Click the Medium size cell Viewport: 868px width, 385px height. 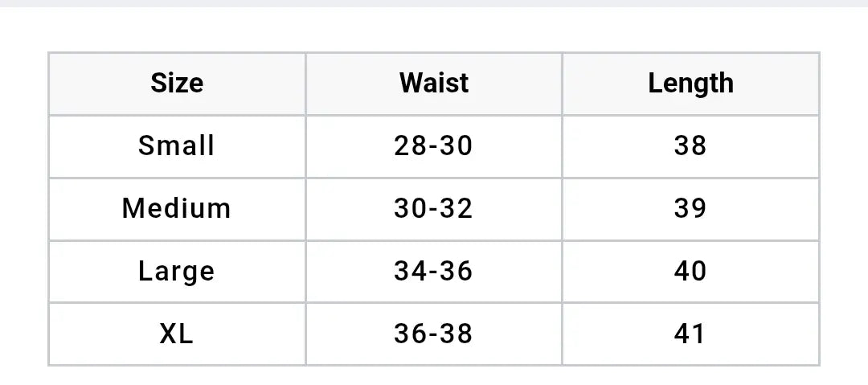pos(177,209)
